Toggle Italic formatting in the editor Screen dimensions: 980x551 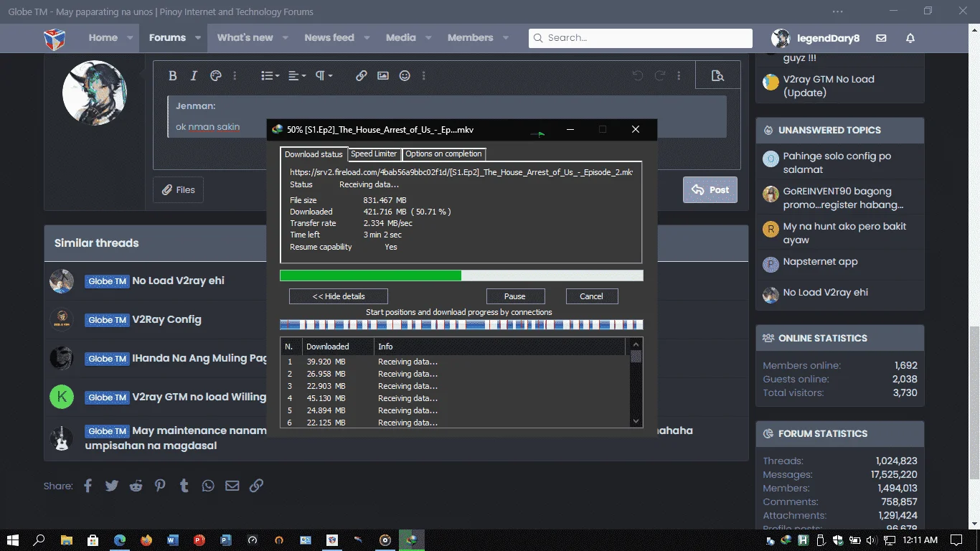193,75
